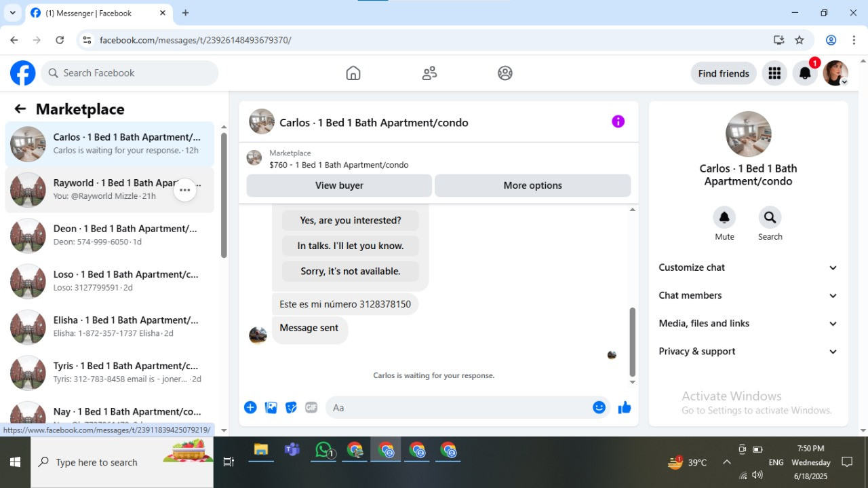Click the More options button
Screen dimensions: 868x488
(x=532, y=185)
